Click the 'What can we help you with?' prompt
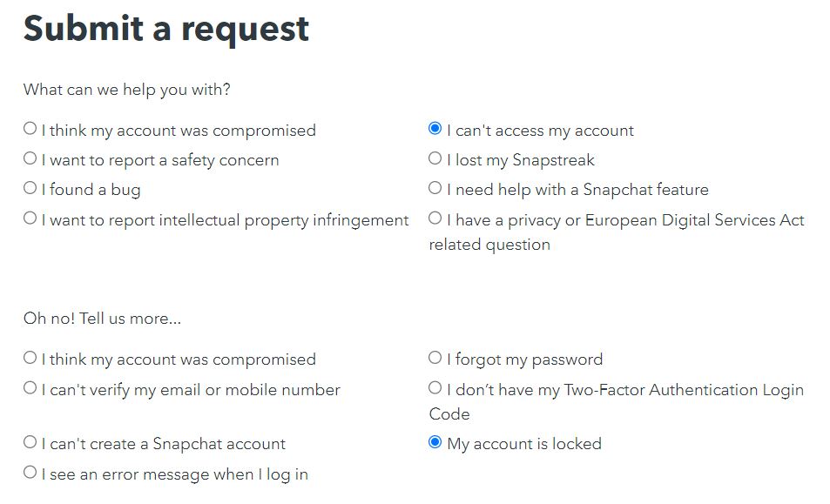The width and height of the screenshot is (830, 504). click(x=127, y=90)
